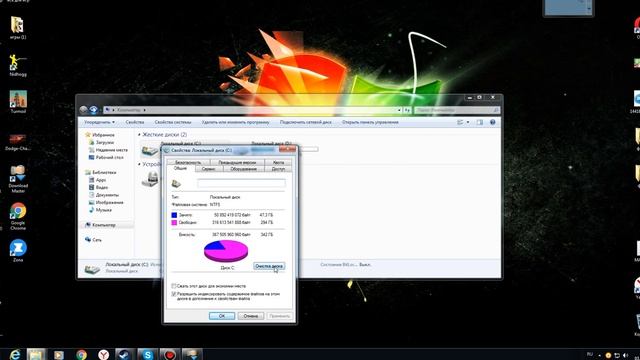
Task: Click the disk usage pie chart
Action: click(x=226, y=251)
